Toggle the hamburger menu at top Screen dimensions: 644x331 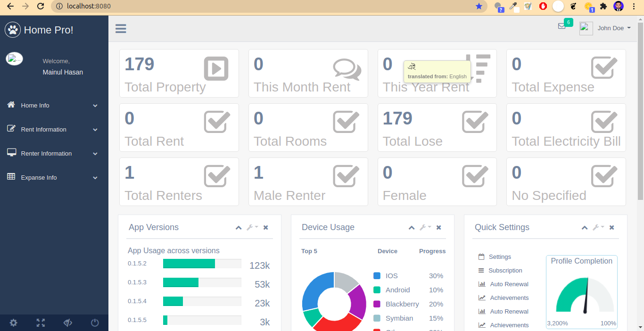(121, 28)
